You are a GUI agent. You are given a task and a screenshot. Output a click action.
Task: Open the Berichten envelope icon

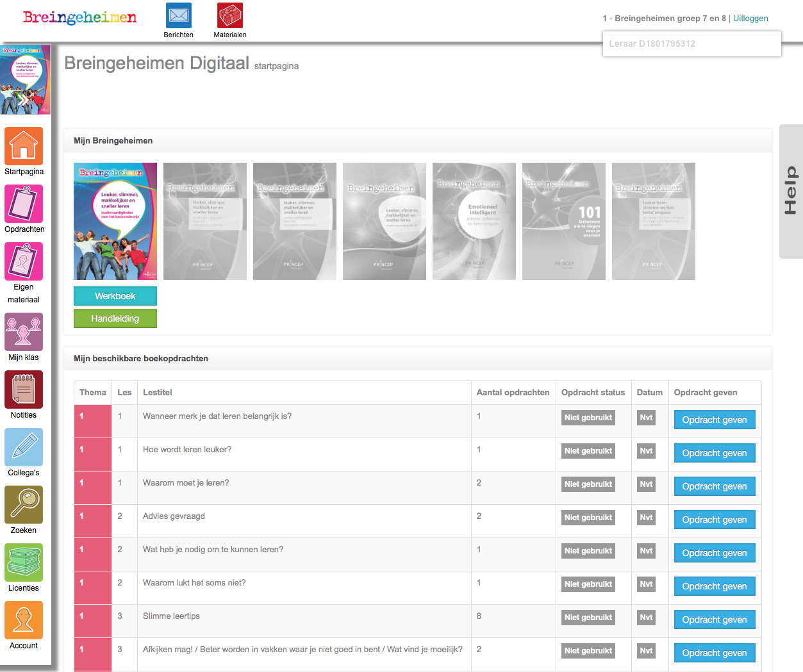click(179, 15)
